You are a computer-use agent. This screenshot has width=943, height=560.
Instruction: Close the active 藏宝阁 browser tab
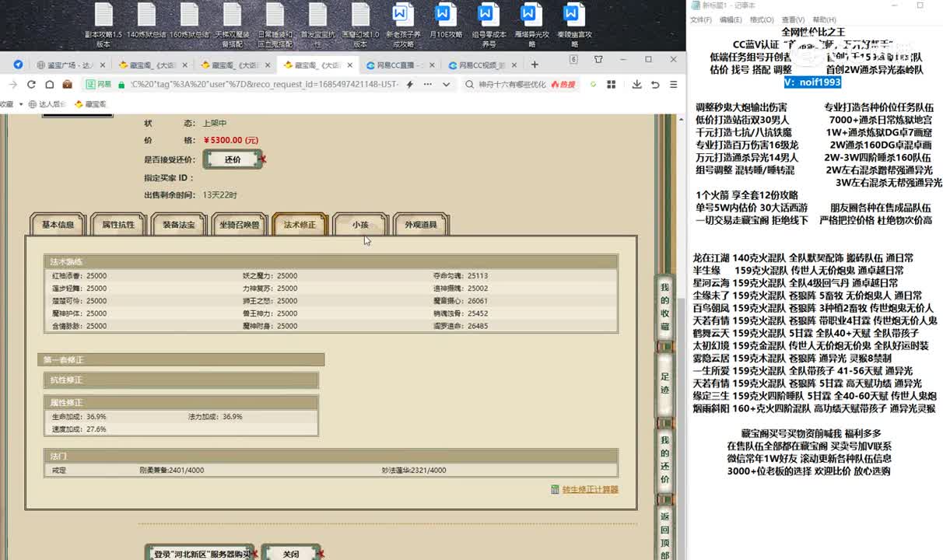[x=349, y=65]
